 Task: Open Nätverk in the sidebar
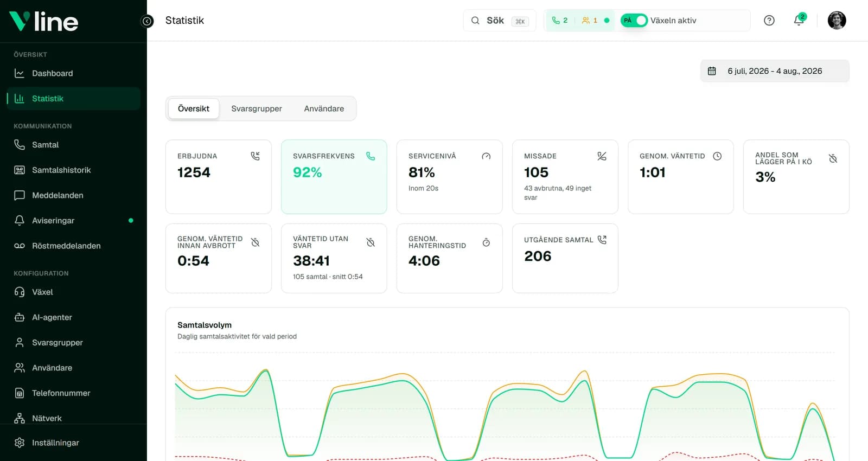[73, 418]
